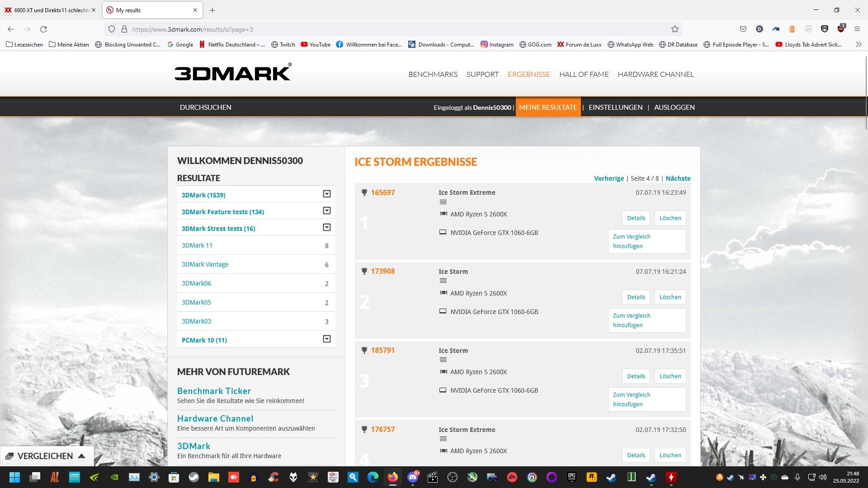Open the ERGEBNISSE menu

click(x=528, y=75)
